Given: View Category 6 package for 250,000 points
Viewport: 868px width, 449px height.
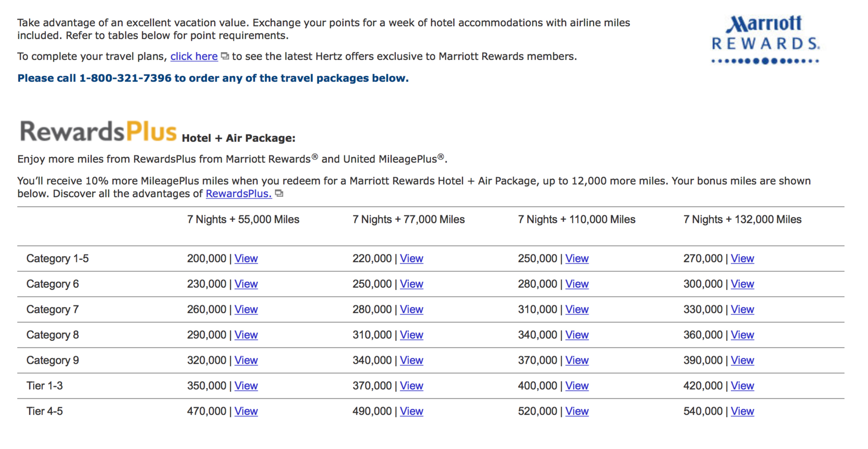Looking at the screenshot, I should [411, 284].
